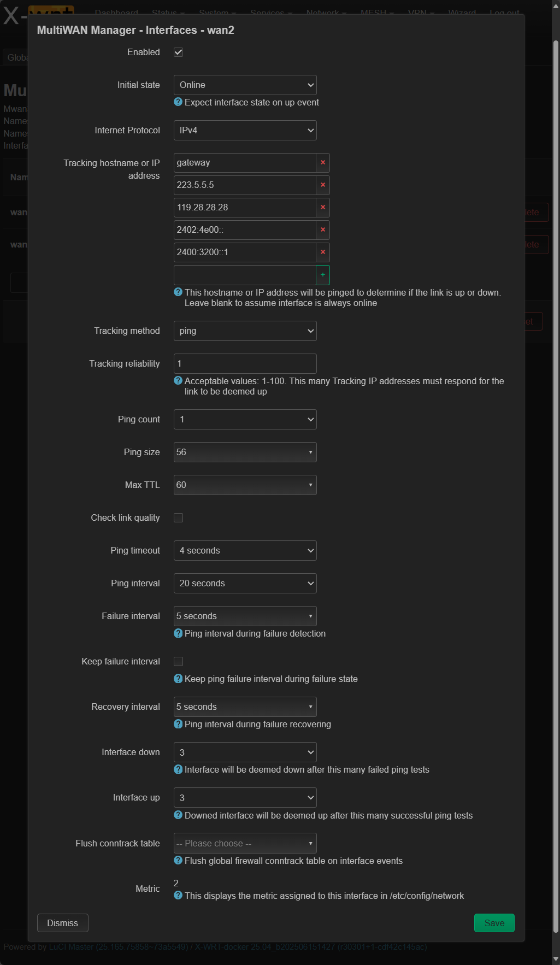
Task: Delete the 2400:3200::1 tracking address
Action: pos(323,252)
